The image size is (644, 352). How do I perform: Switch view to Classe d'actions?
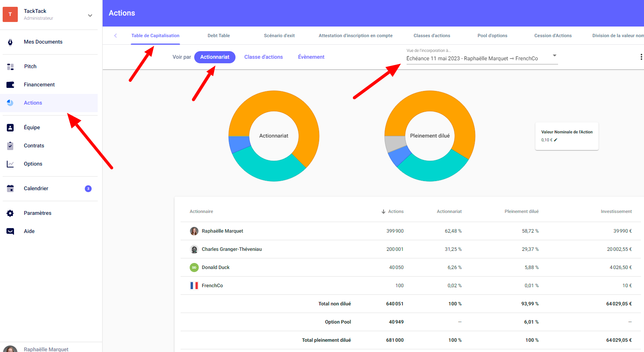pyautogui.click(x=264, y=57)
